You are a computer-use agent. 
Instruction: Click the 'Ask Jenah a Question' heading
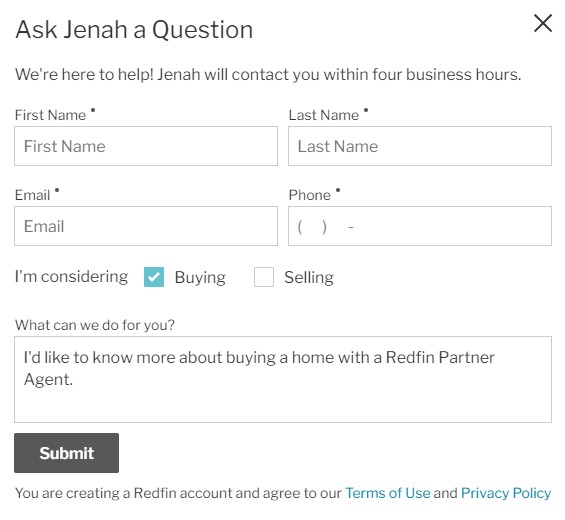134,30
